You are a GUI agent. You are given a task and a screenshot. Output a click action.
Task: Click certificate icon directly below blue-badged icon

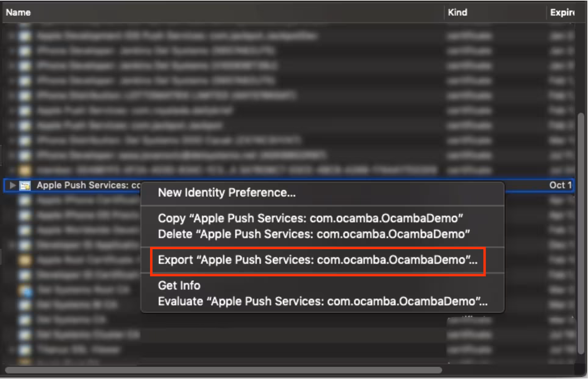click(25, 305)
